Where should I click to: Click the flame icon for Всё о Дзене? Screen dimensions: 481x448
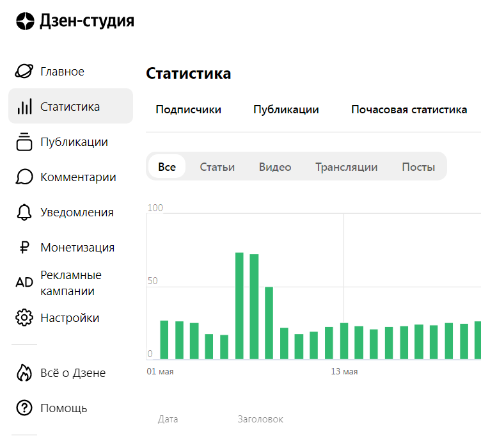[x=24, y=373]
